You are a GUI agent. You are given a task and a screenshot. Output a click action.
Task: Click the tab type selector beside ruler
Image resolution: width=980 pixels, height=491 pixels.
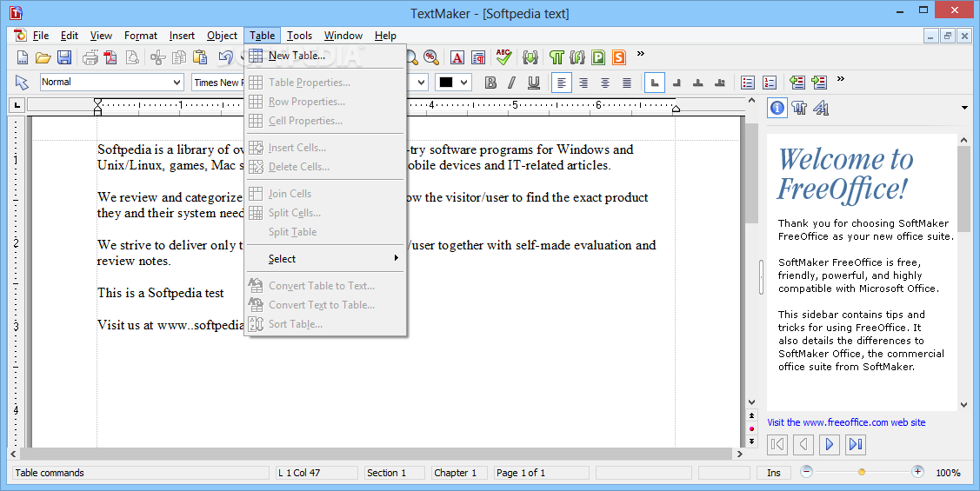pyautogui.click(x=17, y=105)
